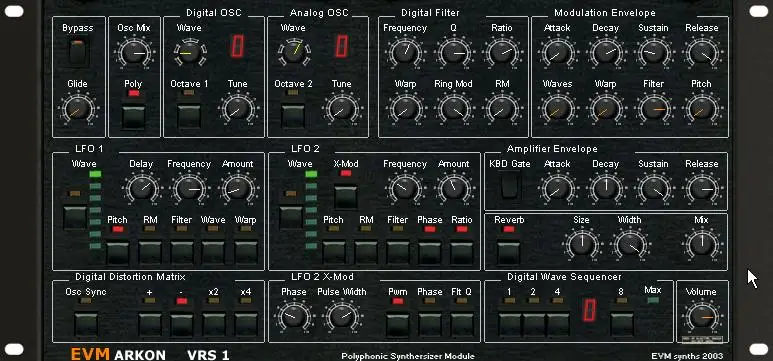Click the Digital Filter Frequency knob

[x=405, y=52]
